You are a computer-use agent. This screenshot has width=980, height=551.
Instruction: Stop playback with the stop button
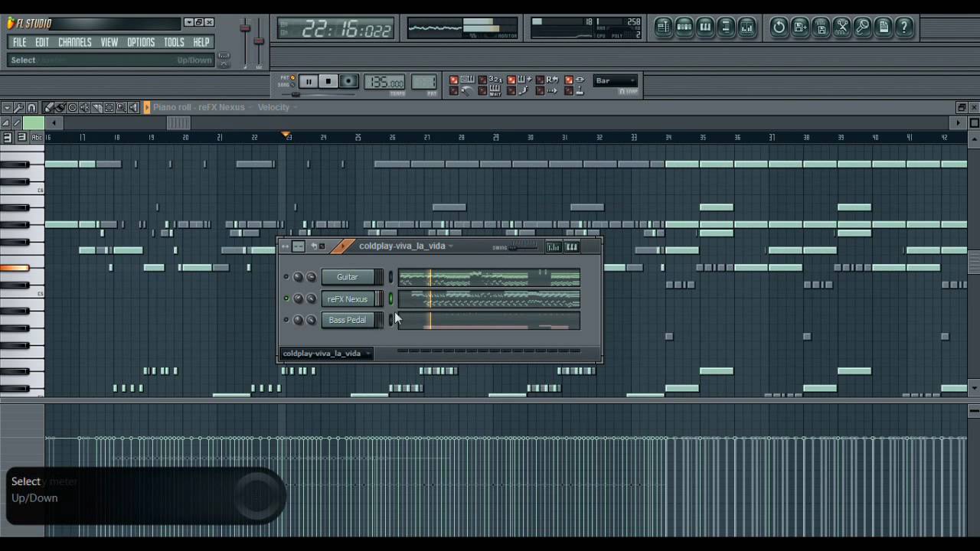click(328, 81)
